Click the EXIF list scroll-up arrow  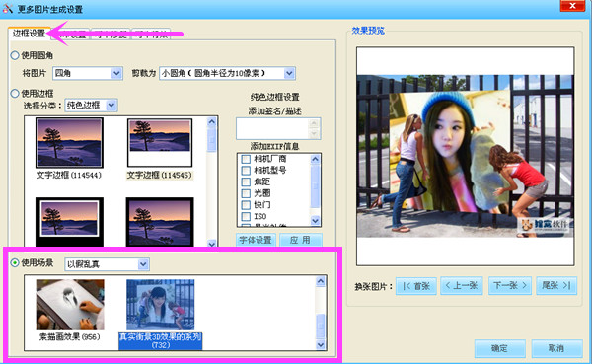(x=315, y=159)
